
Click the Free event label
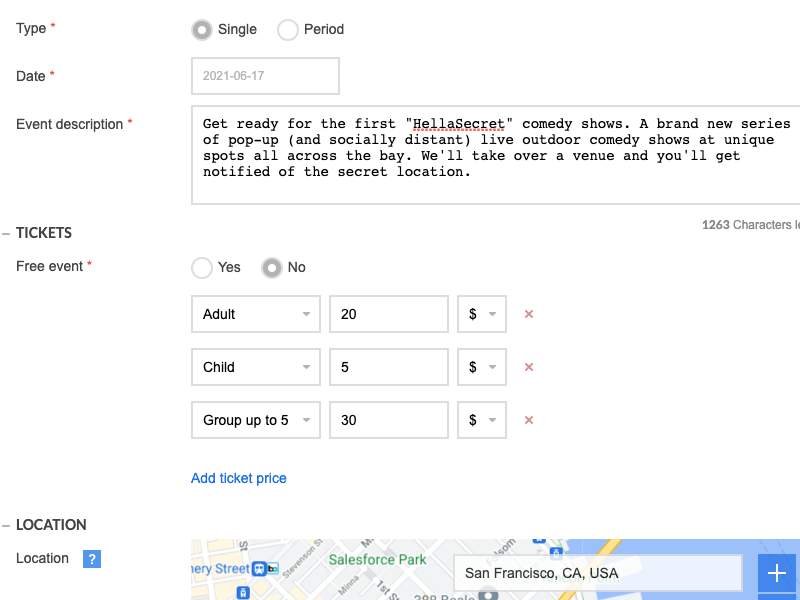click(49, 266)
